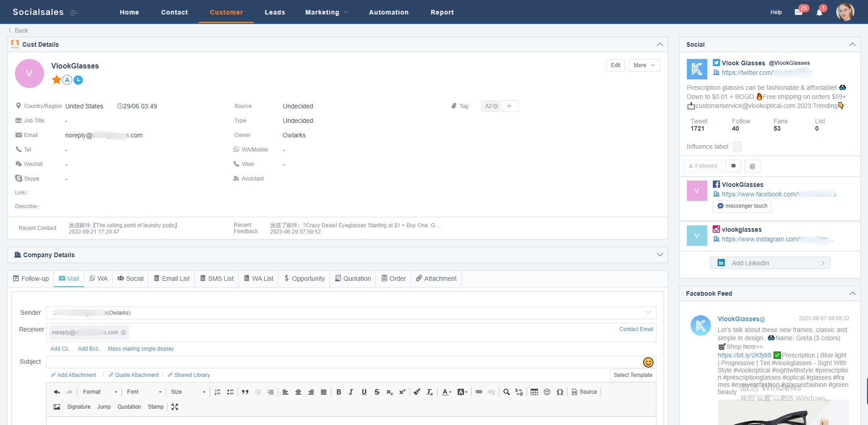The image size is (868, 425).
Task: Insert a special character (omega icon)
Action: click(560, 392)
